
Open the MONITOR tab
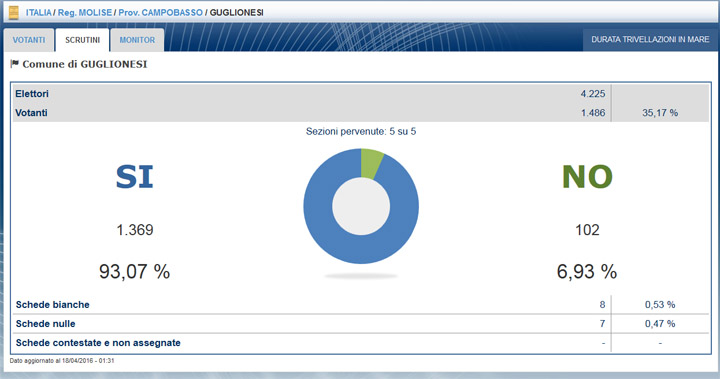[137, 40]
